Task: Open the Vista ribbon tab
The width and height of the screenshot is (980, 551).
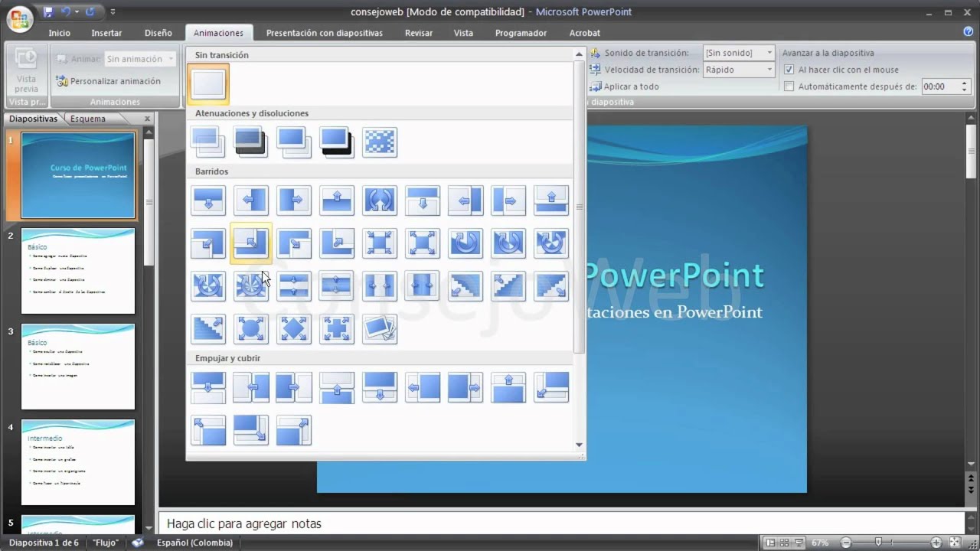Action: 463,33
